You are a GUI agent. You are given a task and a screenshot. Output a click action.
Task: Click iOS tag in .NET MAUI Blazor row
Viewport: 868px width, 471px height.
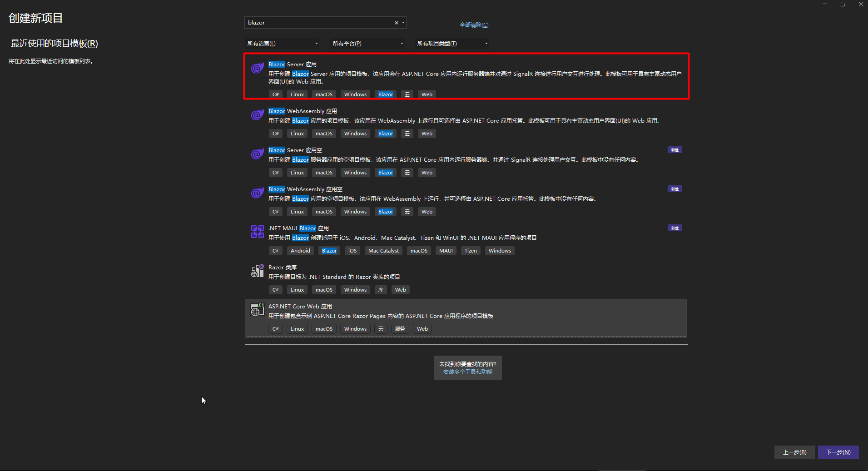tap(352, 251)
